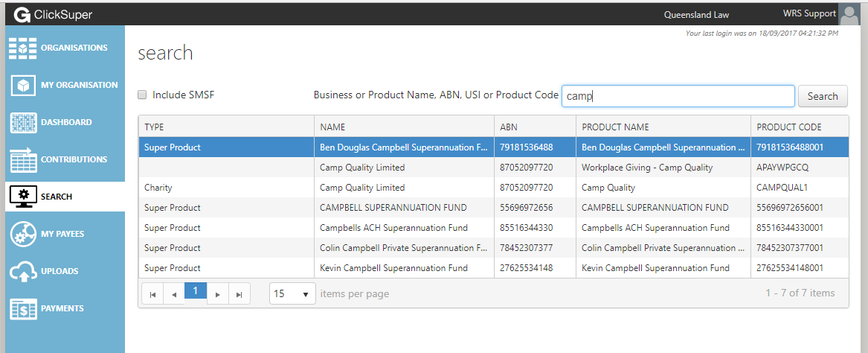Select the ORGANISATIONS menu label

click(74, 48)
